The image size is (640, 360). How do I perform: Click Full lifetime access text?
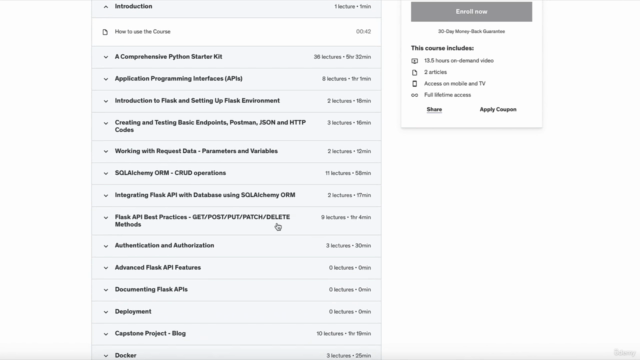click(447, 95)
